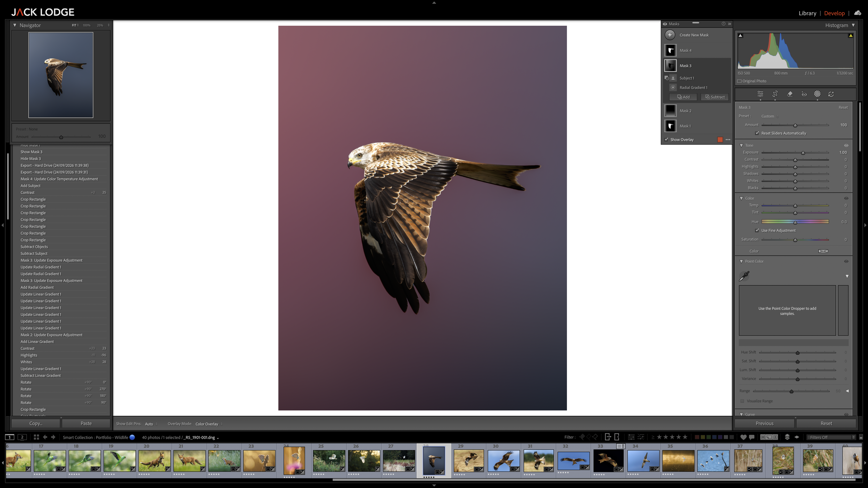Viewport: 868px width, 488px height.
Task: Open the Filters Off dropdown
Action: [831, 437]
